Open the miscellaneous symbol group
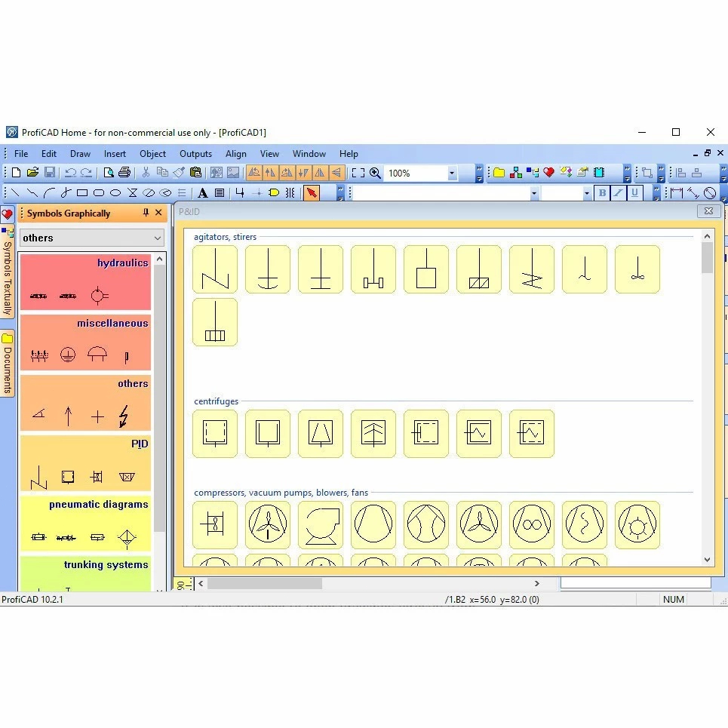728x728 pixels. 85,342
